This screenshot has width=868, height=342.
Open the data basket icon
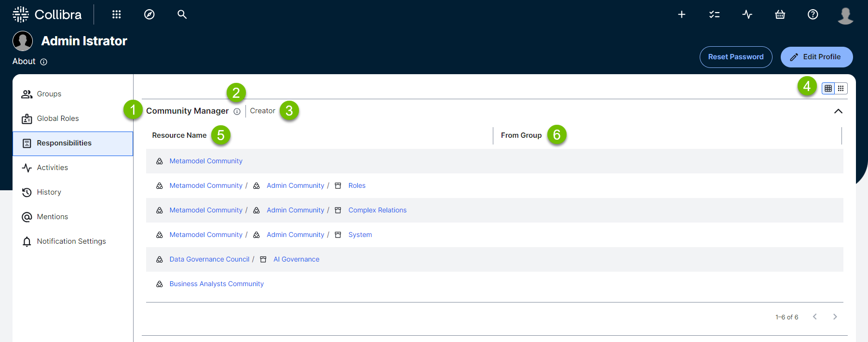coord(780,14)
